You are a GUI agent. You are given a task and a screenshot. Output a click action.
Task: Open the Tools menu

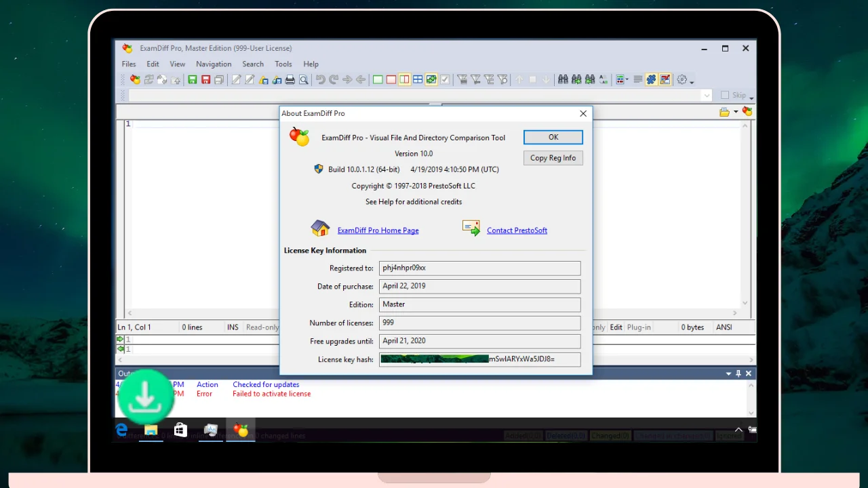pos(283,64)
